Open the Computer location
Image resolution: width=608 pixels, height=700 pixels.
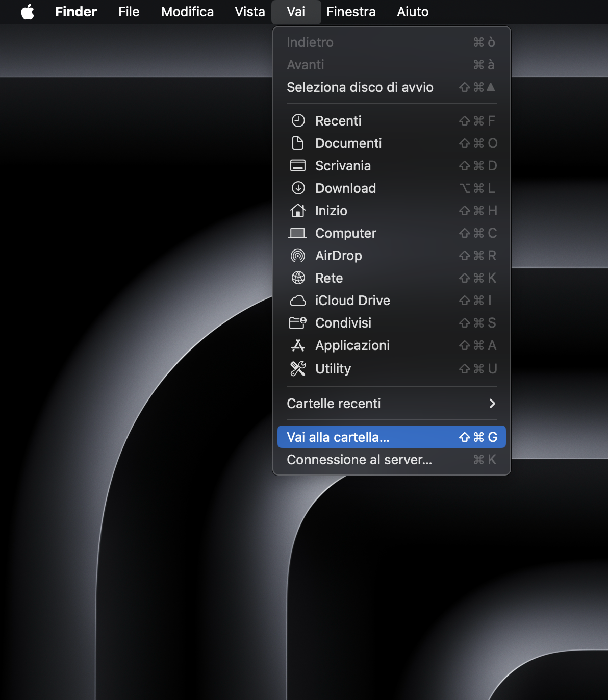345,233
